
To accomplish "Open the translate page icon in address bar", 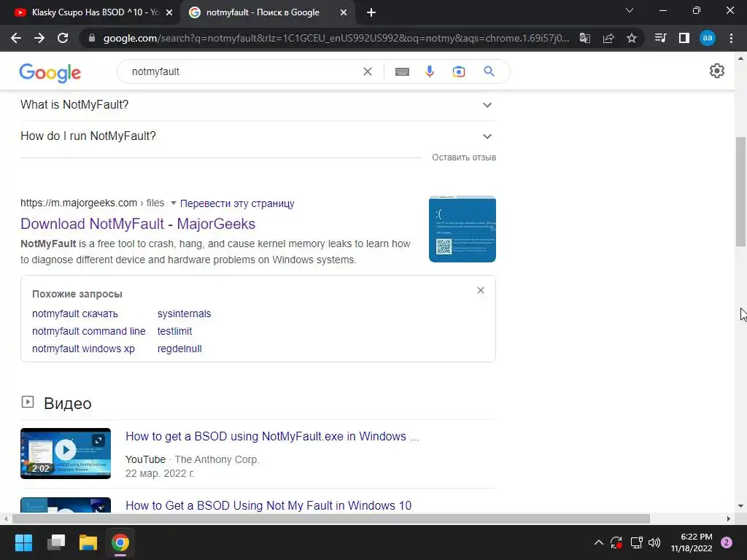I will click(x=584, y=38).
